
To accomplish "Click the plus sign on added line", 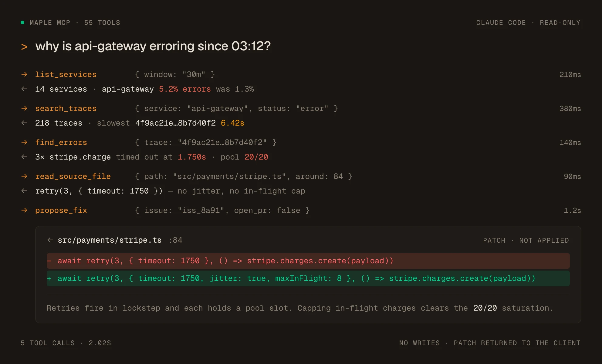I will click(x=49, y=278).
